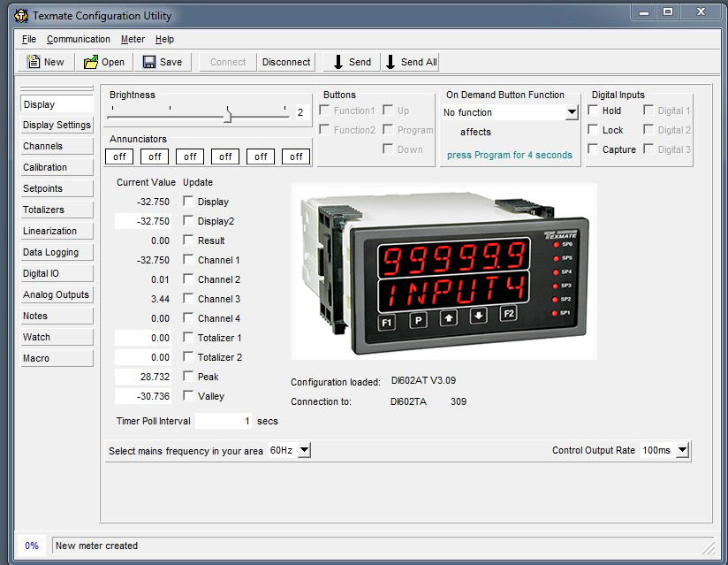The image size is (728, 565).
Task: Click the window resize grip in status bar
Action: pyautogui.click(x=709, y=548)
